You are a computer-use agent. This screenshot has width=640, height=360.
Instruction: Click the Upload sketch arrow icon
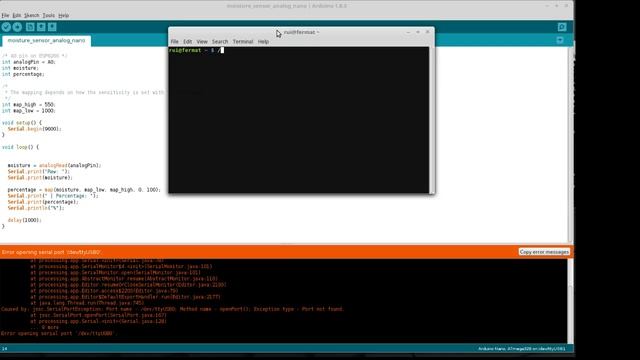(x=17, y=27)
